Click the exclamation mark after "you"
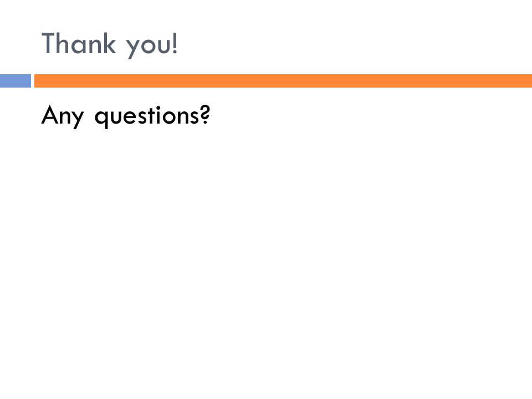 175,43
